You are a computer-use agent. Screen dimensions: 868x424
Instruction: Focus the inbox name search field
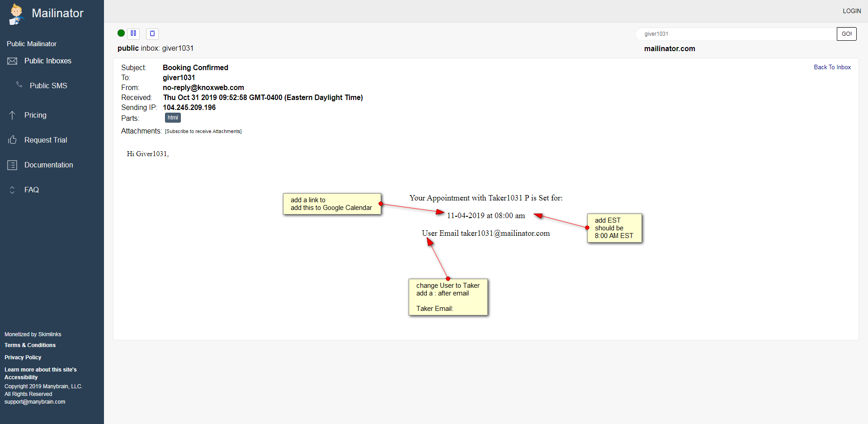tap(737, 34)
